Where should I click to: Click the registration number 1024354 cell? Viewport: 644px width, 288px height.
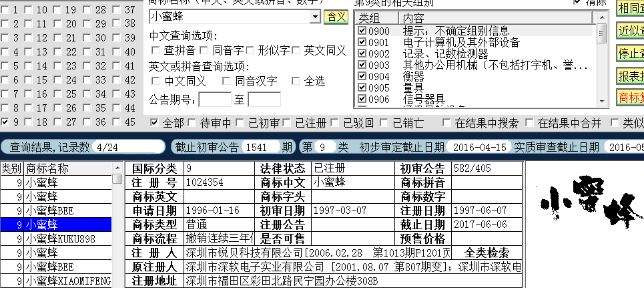[x=220, y=182]
